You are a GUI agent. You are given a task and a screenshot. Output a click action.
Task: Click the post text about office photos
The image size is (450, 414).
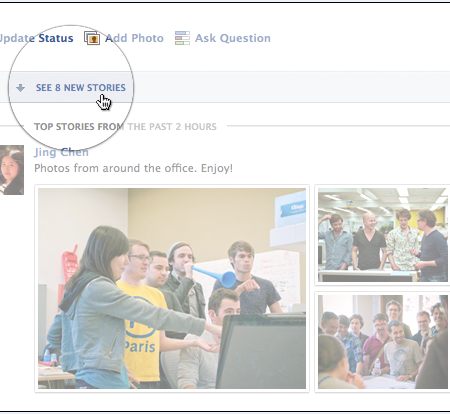133,168
